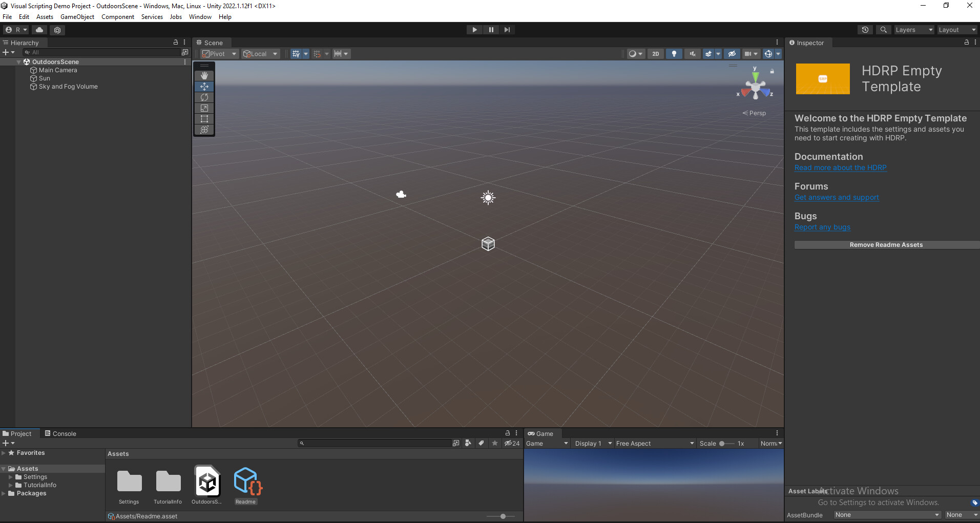Click the Play button
Image resolution: width=980 pixels, height=523 pixels.
pos(474,30)
